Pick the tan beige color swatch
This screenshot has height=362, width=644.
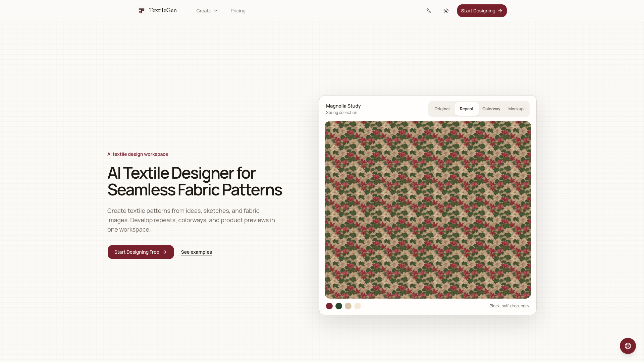[x=348, y=306]
